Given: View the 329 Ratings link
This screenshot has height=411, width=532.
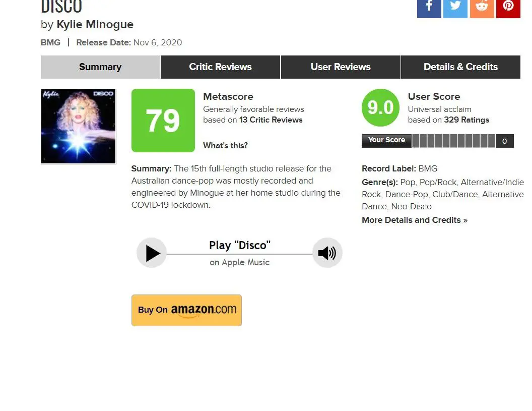Looking at the screenshot, I should 467,120.
